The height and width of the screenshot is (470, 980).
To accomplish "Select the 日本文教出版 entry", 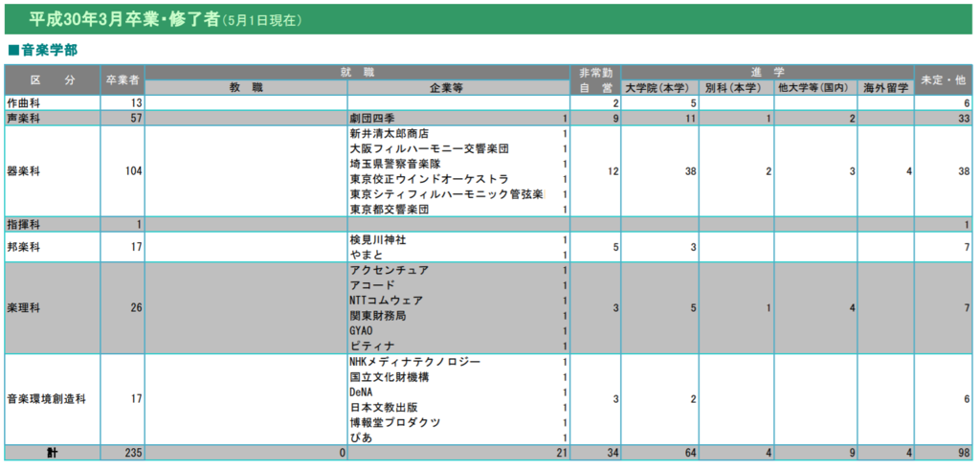I will pos(384,407).
